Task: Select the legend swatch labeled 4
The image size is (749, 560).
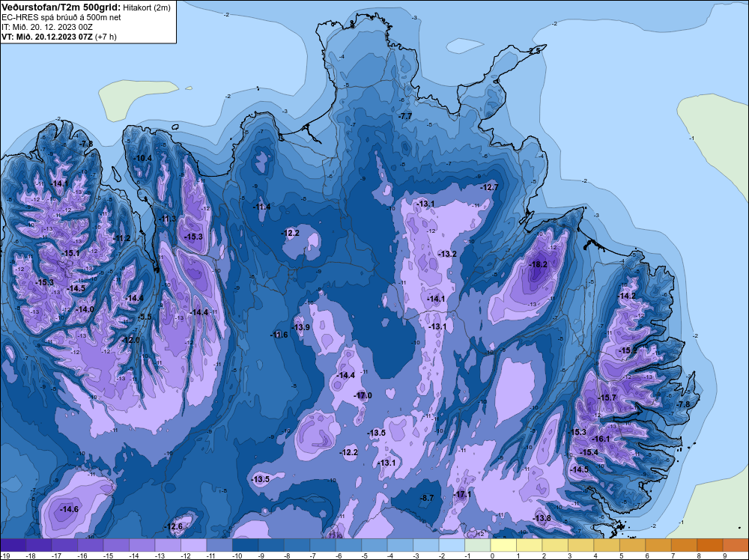Action: [x=607, y=545]
